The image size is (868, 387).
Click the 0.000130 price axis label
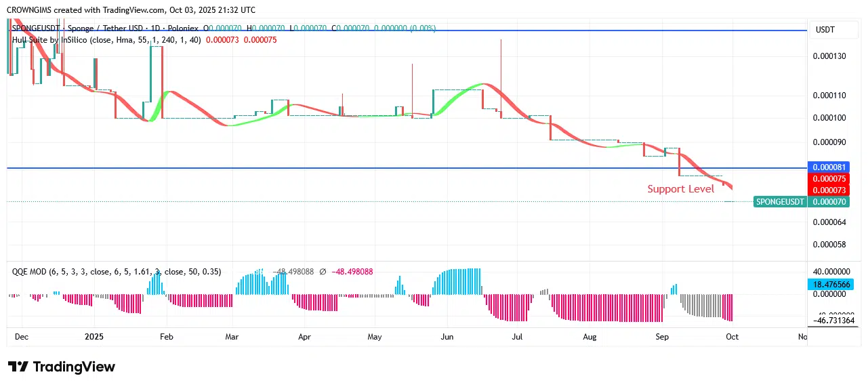pyautogui.click(x=829, y=56)
